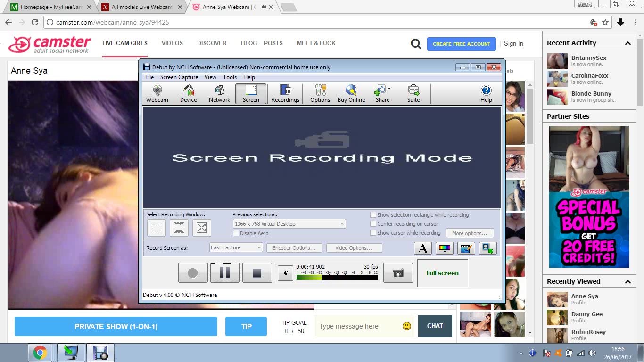Open the color adjustments icon

point(444,248)
